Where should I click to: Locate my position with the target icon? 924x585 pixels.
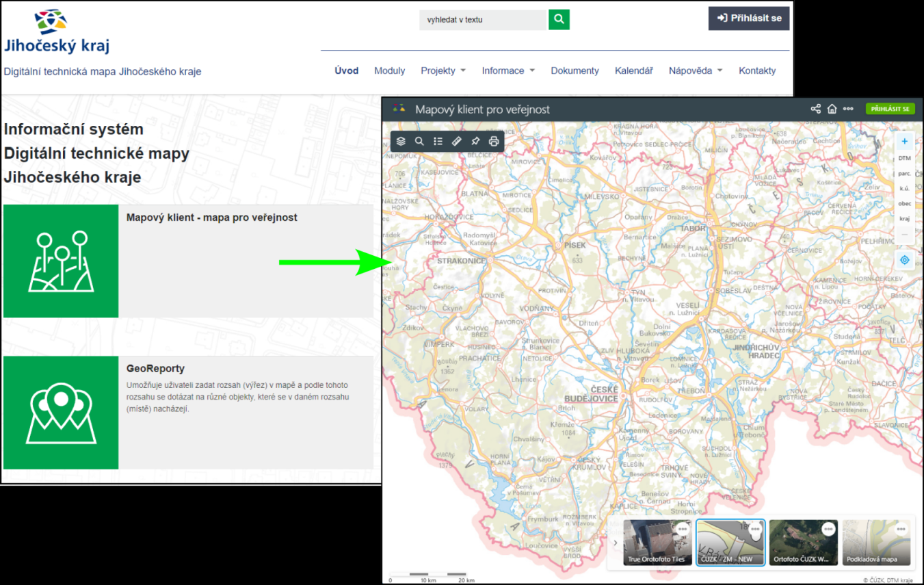click(x=904, y=260)
